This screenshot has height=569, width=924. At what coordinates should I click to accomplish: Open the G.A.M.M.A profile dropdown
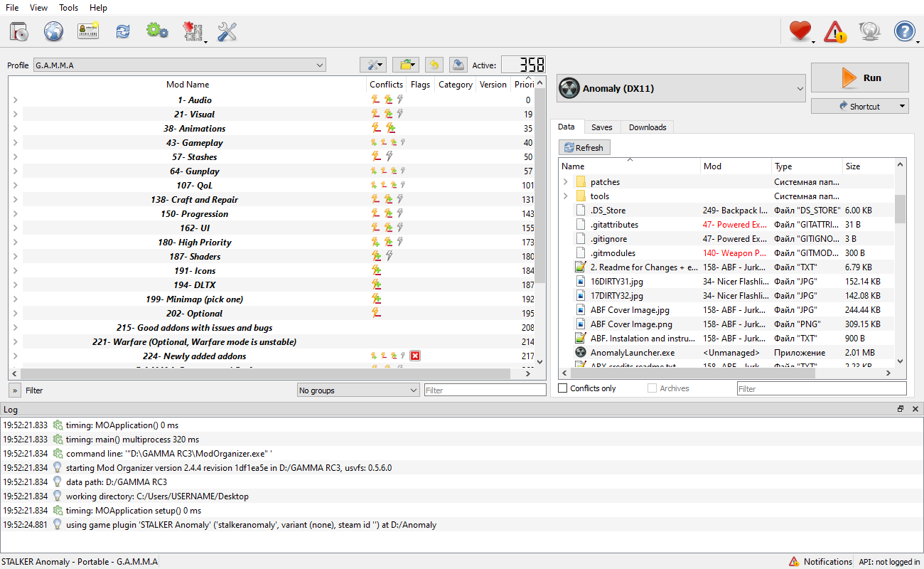(179, 65)
